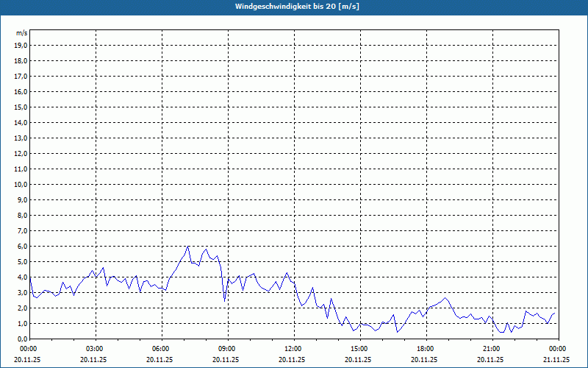Image resolution: width=588 pixels, height=368 pixels.
Task: Select the 12:00 time axis label
Action: (x=293, y=349)
